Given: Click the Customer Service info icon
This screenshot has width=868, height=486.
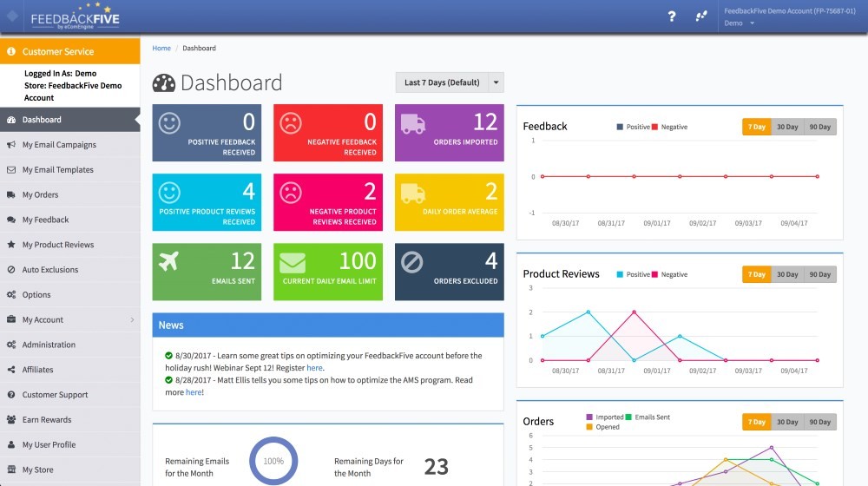Looking at the screenshot, I should [x=11, y=51].
